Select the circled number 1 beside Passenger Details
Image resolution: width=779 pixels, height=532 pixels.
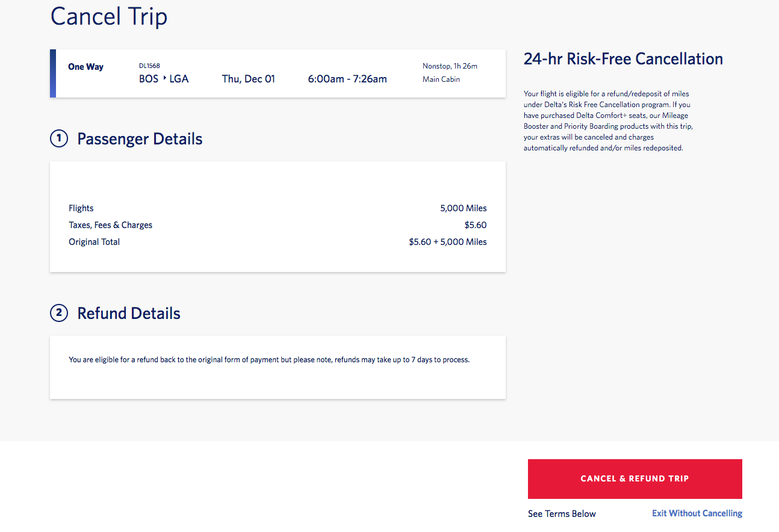click(58, 138)
